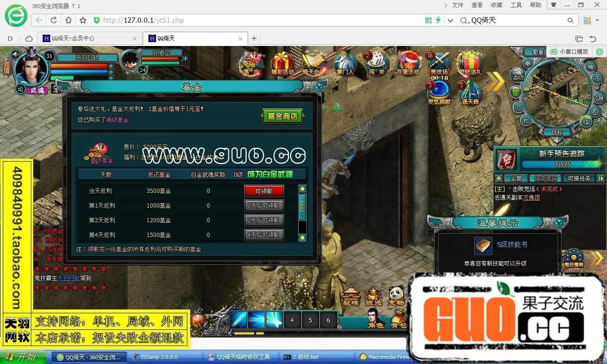The width and height of the screenshot is (607, 364).
Task: Click the 每日福利 daily bonus icon
Action: 574,257
